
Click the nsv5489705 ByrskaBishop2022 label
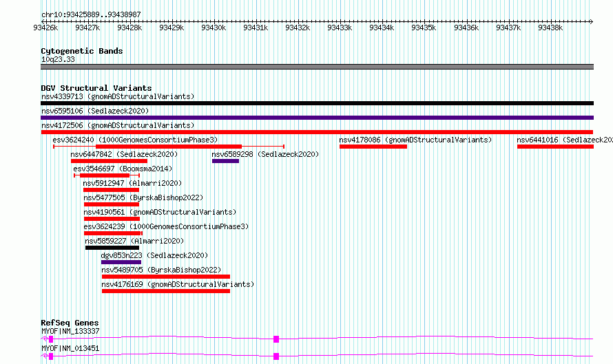coord(161,270)
